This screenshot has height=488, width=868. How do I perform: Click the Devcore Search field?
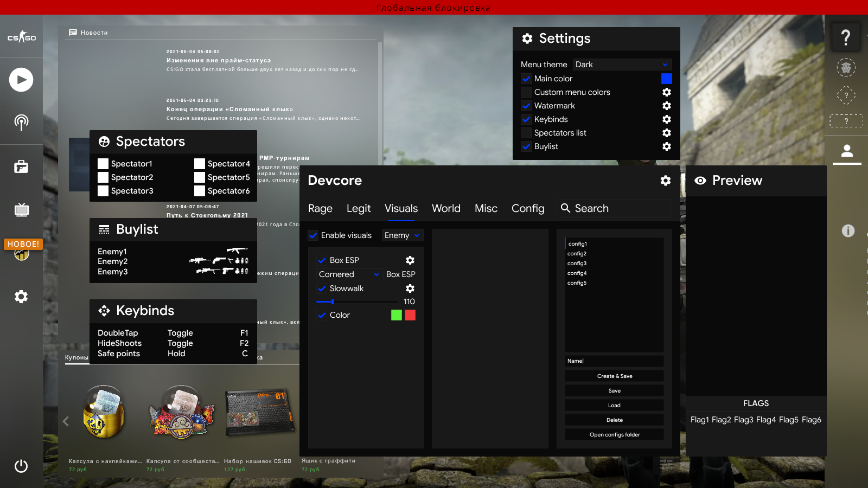pyautogui.click(x=614, y=209)
